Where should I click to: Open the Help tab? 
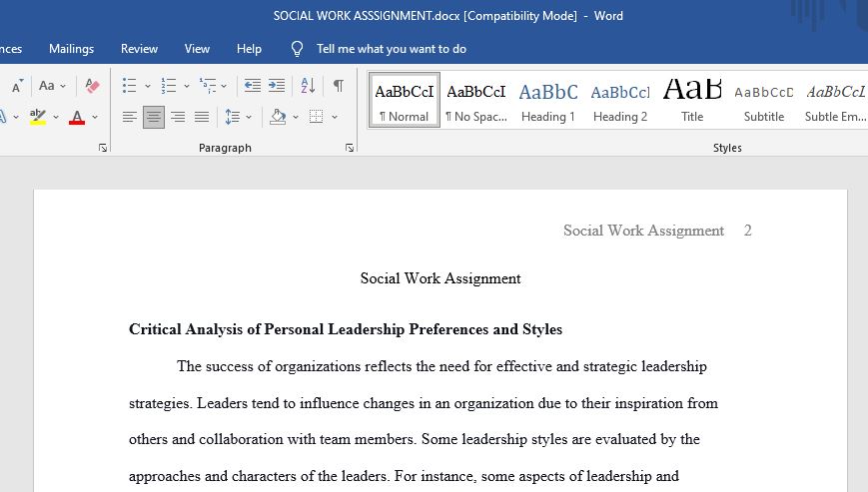click(249, 49)
